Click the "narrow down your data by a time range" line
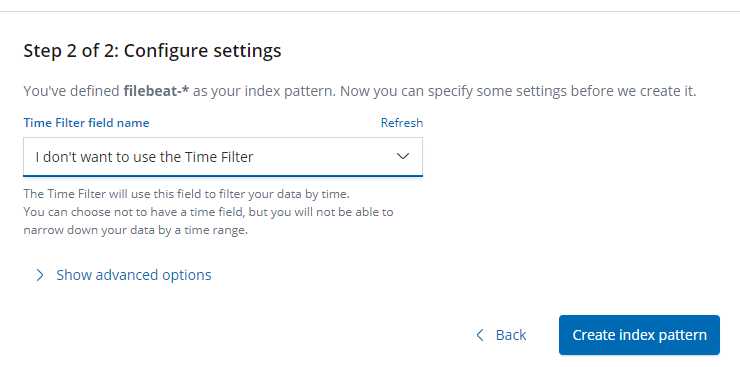The width and height of the screenshot is (740, 367). tap(135, 231)
